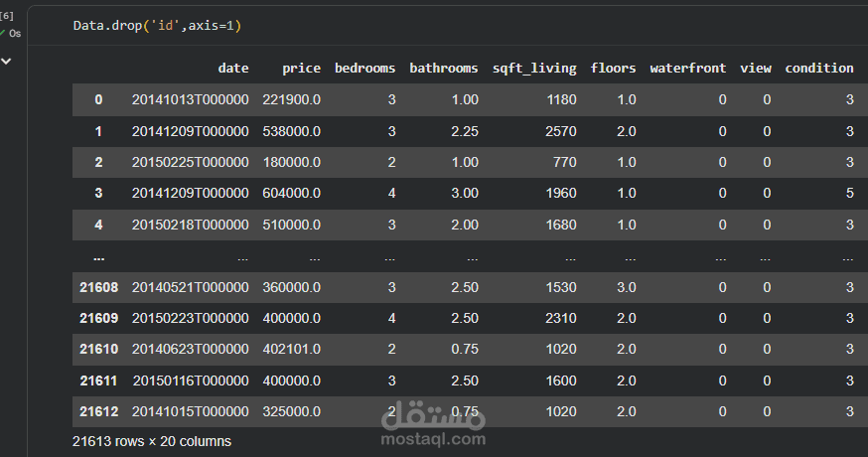Image resolution: width=868 pixels, height=457 pixels.
Task: Click date value 20140521T000000
Action: pyautogui.click(x=190, y=287)
